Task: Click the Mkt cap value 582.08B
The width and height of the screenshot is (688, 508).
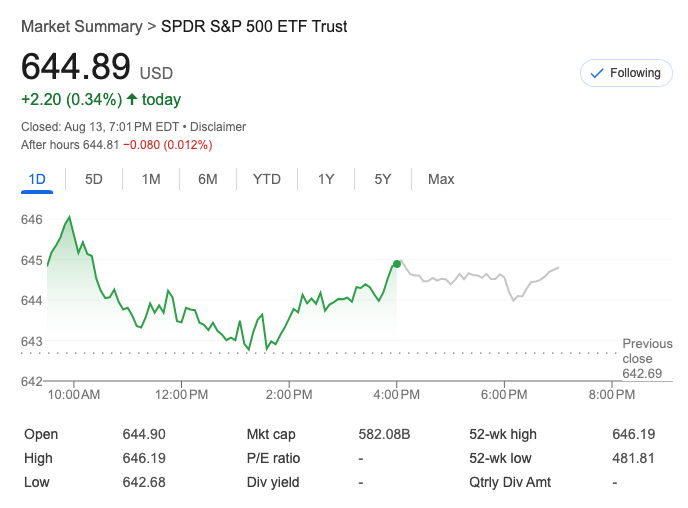Action: 384,434
